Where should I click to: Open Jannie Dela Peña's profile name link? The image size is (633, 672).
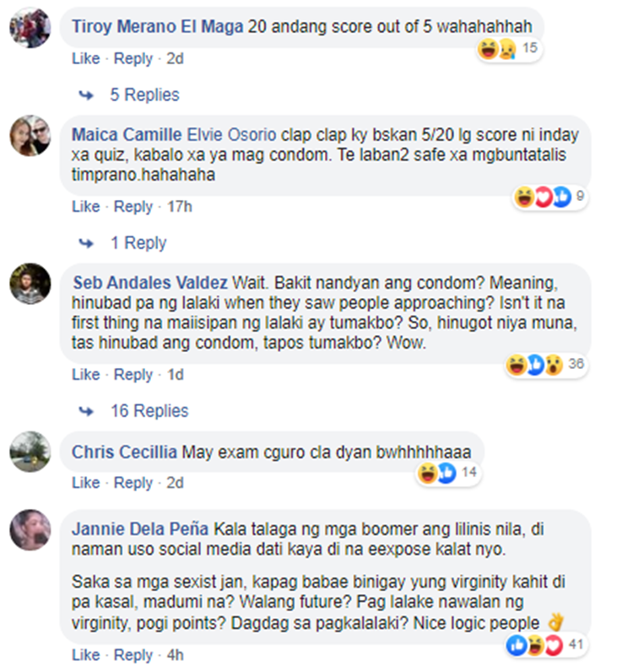[140, 529]
